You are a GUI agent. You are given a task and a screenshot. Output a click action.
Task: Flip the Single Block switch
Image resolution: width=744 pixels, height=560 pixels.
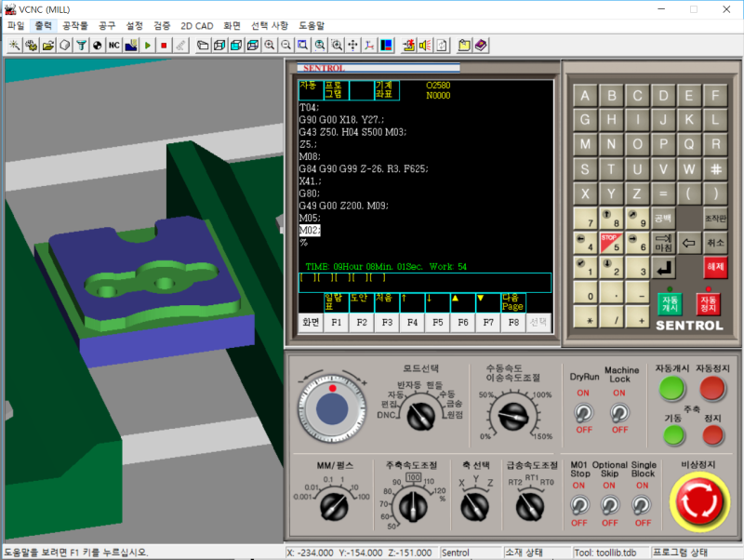tap(642, 504)
